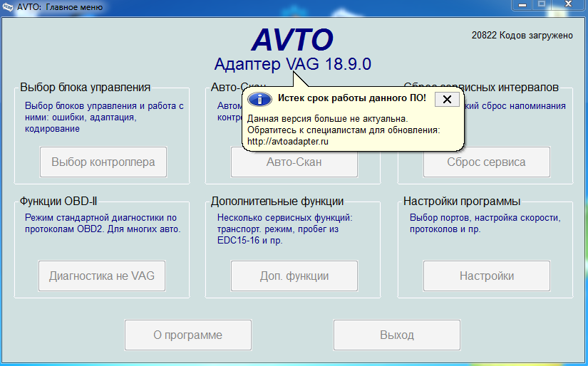
Task: Click the http://avtoadapter.ru address text
Action: 288,142
